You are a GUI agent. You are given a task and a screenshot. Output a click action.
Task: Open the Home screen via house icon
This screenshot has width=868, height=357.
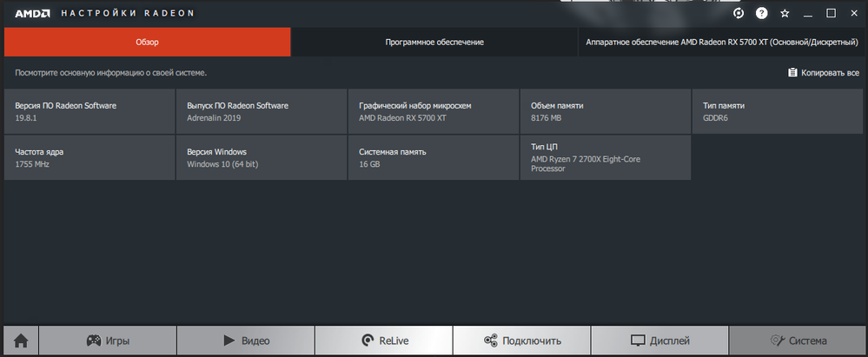21,340
